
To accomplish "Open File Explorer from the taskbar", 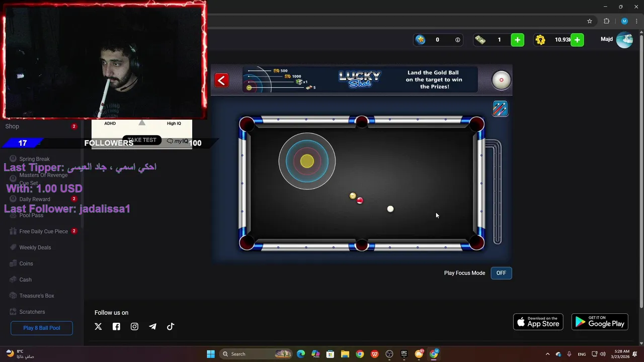I will point(345,354).
